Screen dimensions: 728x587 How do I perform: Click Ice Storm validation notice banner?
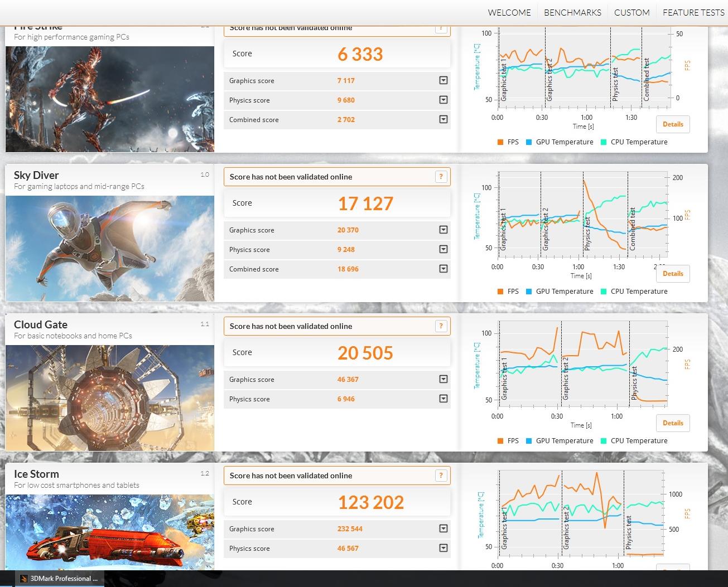pyautogui.click(x=337, y=476)
